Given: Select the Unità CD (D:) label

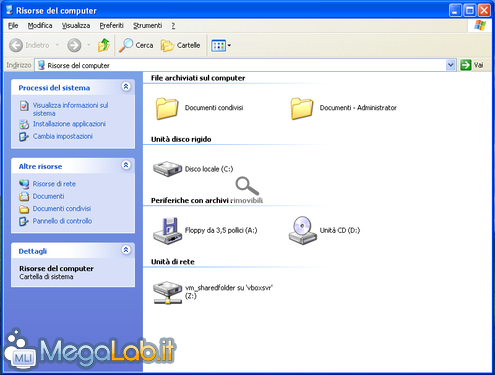Looking at the screenshot, I should click(340, 230).
